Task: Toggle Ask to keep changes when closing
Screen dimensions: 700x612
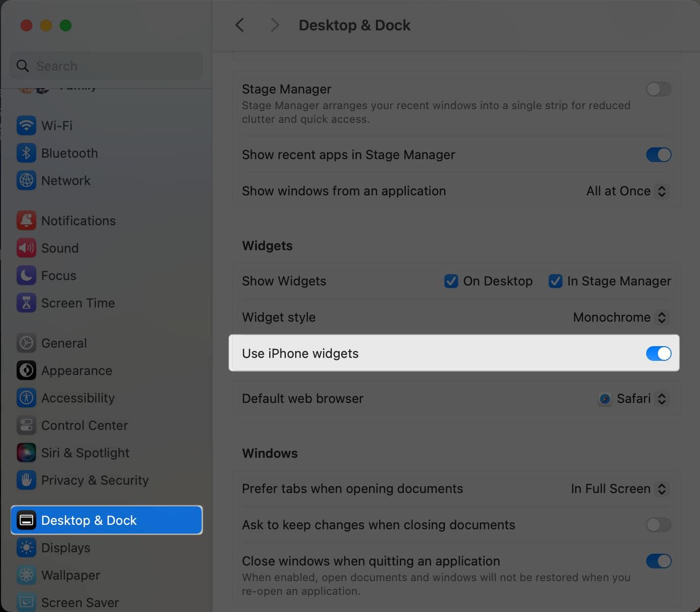Action: point(658,525)
